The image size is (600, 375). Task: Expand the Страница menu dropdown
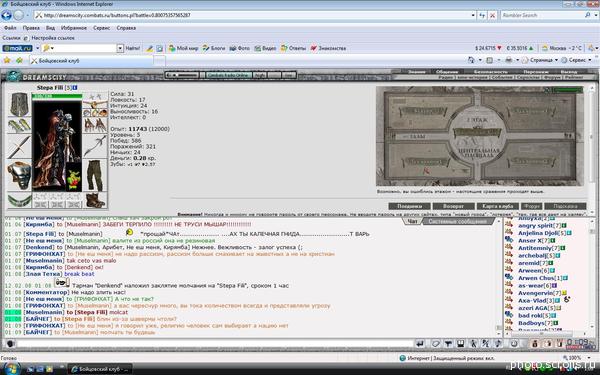coord(556,60)
